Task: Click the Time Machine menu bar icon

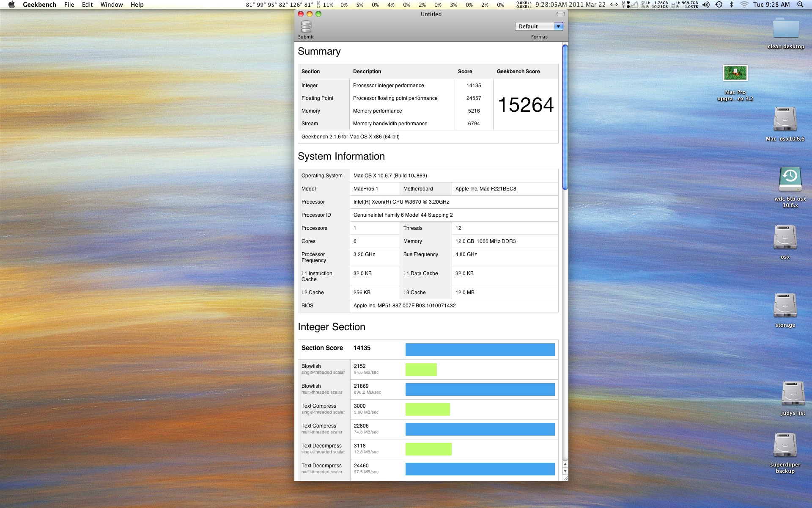Action: [x=719, y=5]
